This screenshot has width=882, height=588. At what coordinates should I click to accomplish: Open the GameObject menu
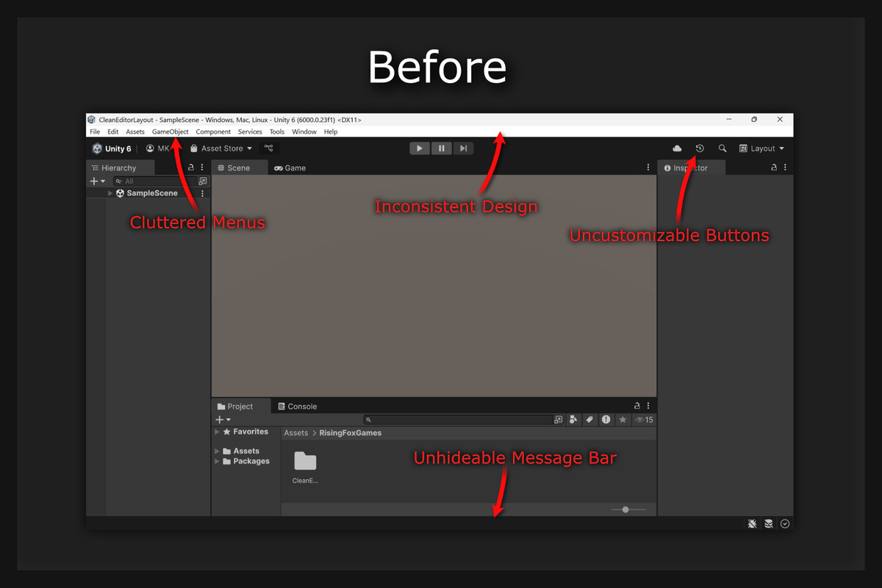click(x=170, y=132)
